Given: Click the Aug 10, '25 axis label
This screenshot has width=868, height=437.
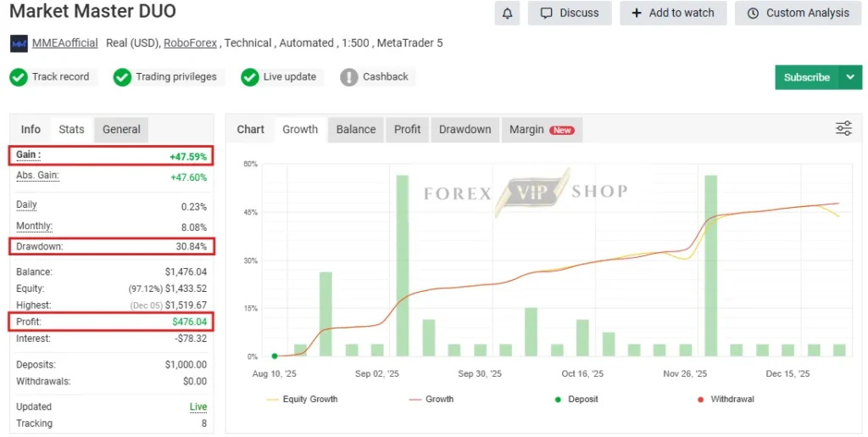Looking at the screenshot, I should pyautogui.click(x=274, y=374).
